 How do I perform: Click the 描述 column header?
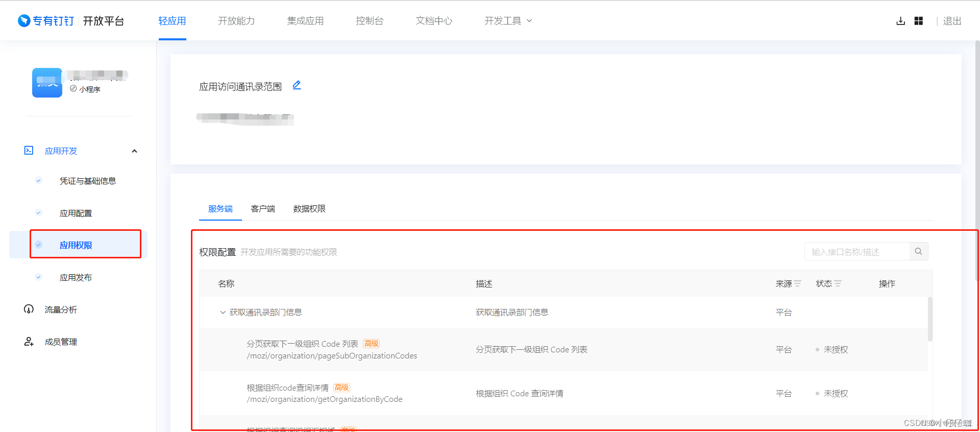[x=484, y=283]
